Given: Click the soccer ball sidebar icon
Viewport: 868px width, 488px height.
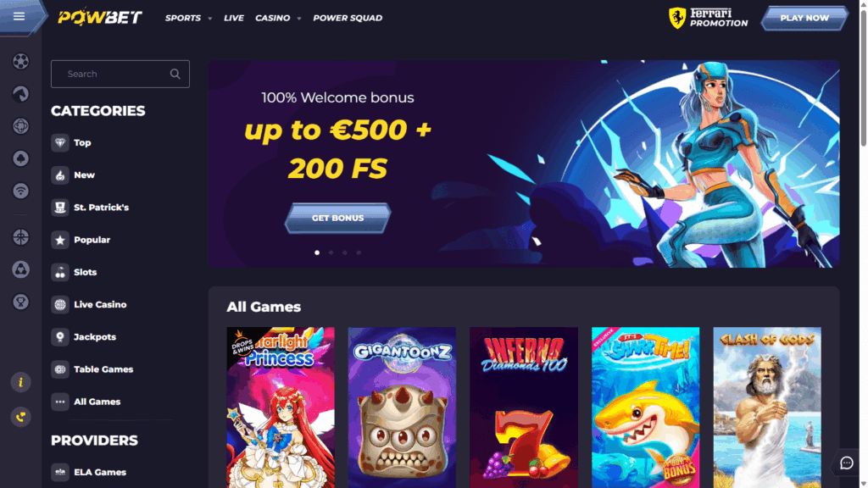Looking at the screenshot, I should 20,61.
